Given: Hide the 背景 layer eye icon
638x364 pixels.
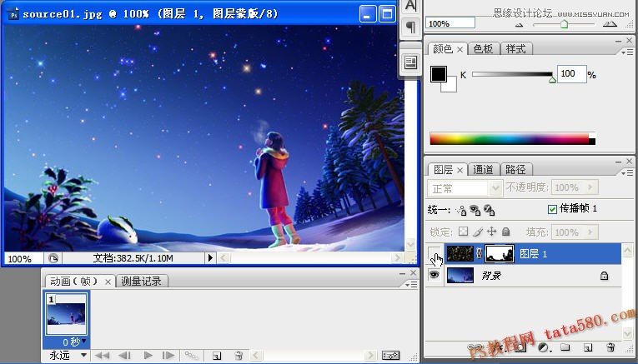Looking at the screenshot, I should coord(435,275).
